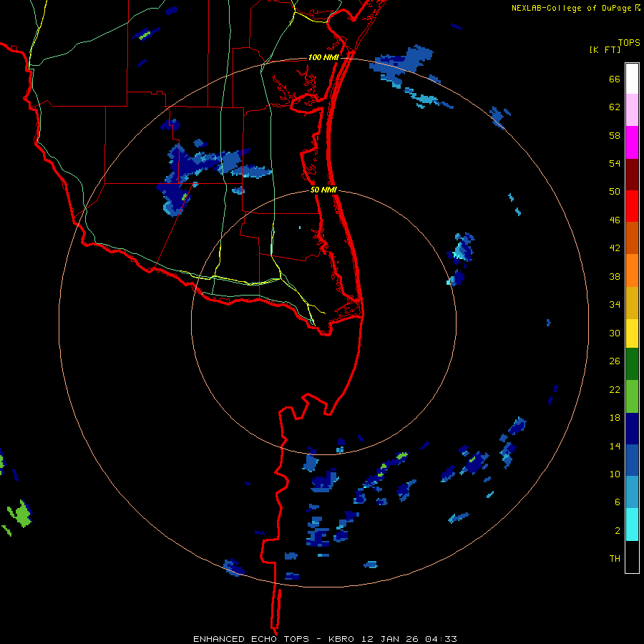Click the KBRO station identifier
The width and height of the screenshot is (644, 644).
click(x=343, y=639)
